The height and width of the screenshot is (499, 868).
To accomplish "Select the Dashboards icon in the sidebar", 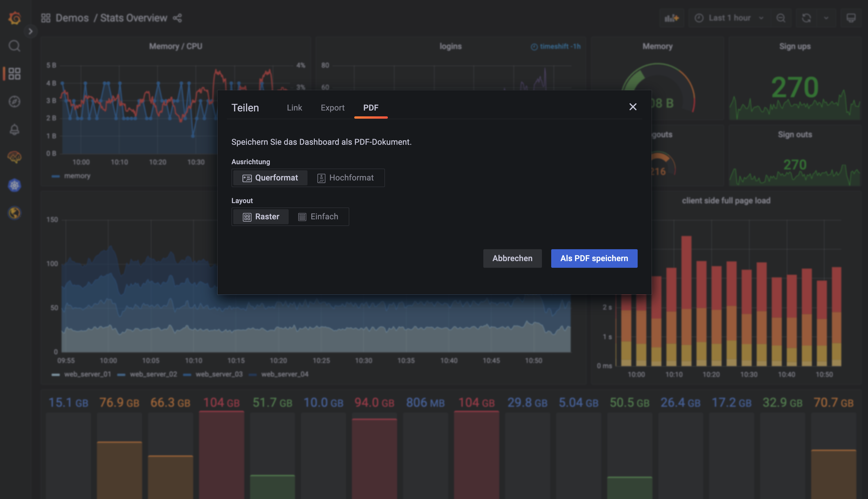I will [14, 73].
